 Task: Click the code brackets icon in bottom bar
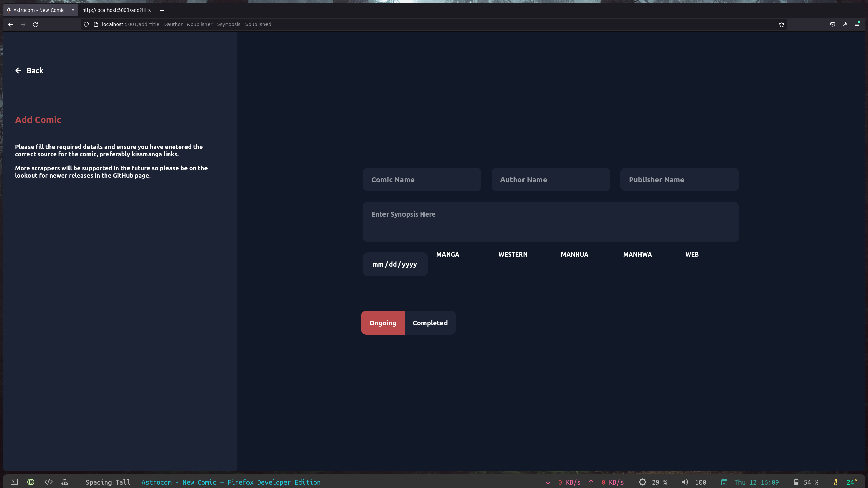[x=48, y=482]
